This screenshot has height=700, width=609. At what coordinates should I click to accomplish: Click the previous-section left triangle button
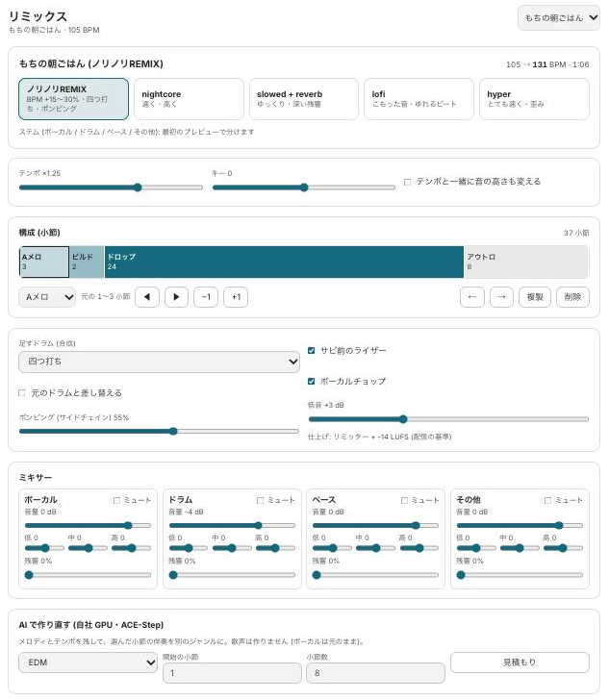click(x=147, y=297)
